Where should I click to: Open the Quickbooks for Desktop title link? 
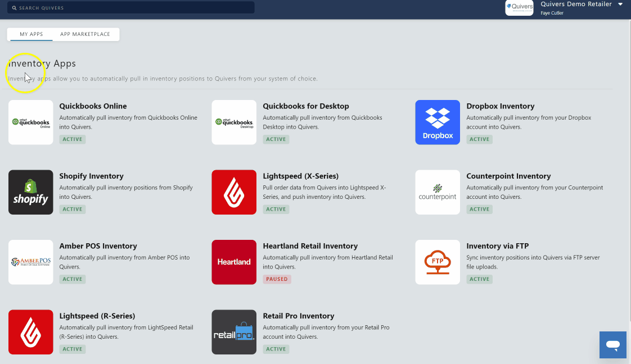pos(306,106)
